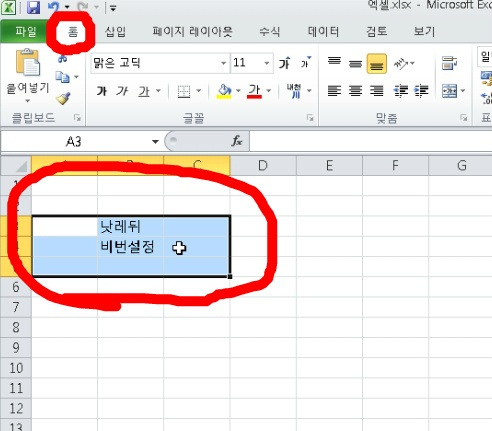Toggle italic 가 formatting
This screenshot has width=492, height=431.
pos(122,91)
